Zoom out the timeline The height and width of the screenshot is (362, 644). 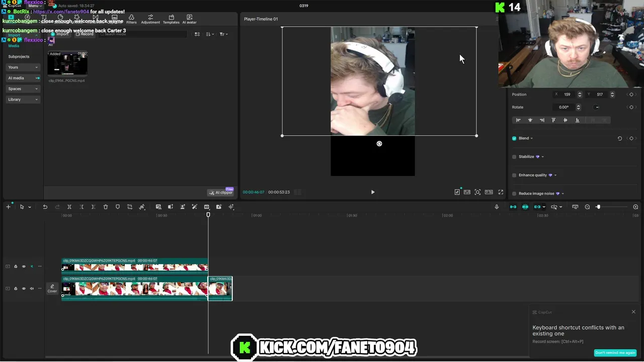(x=587, y=207)
